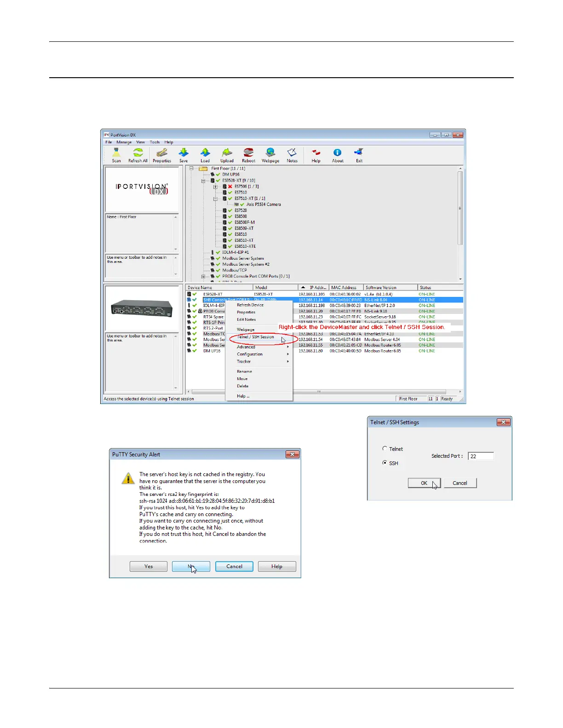Select the SSH radio button
The image size is (563, 728).
click(385, 463)
